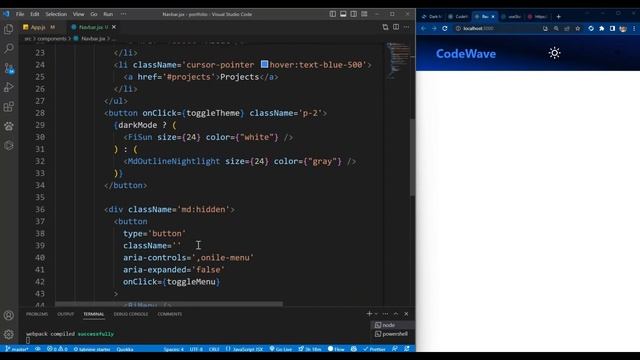Viewport: 640px width, 360px height.
Task: Open the Source Control view
Action: click(x=9, y=68)
